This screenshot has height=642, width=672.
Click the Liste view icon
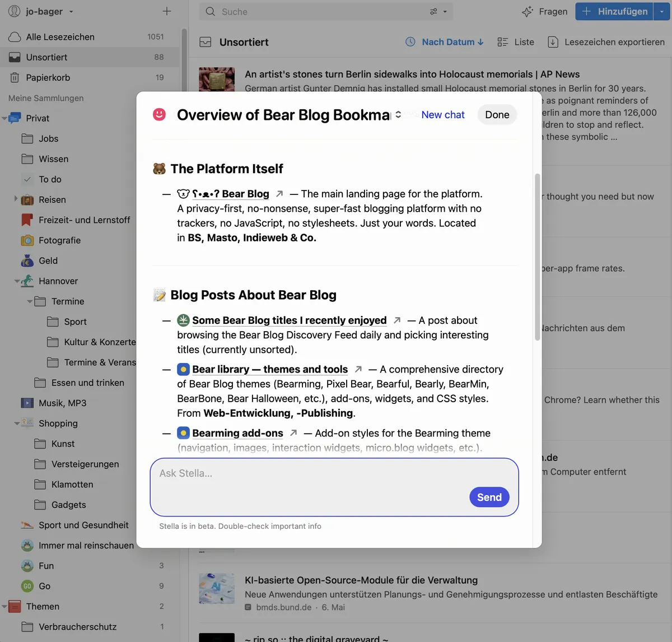502,42
